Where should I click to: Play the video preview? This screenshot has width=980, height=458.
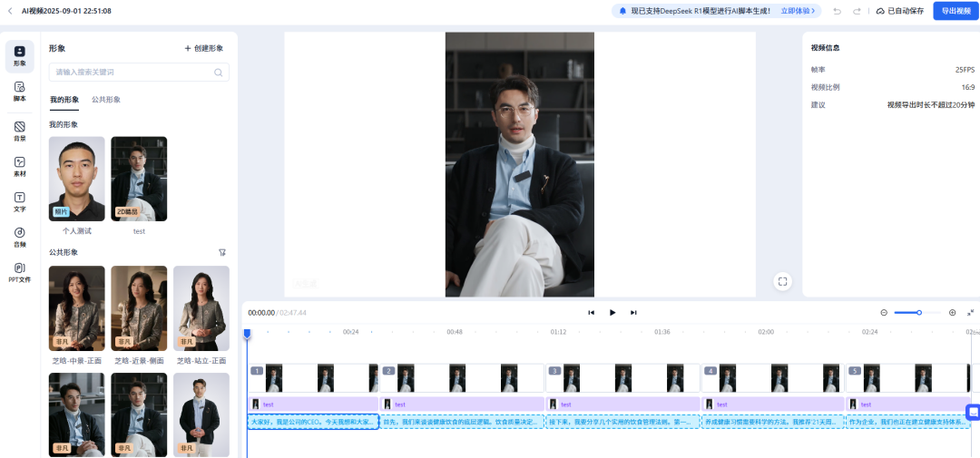(612, 312)
